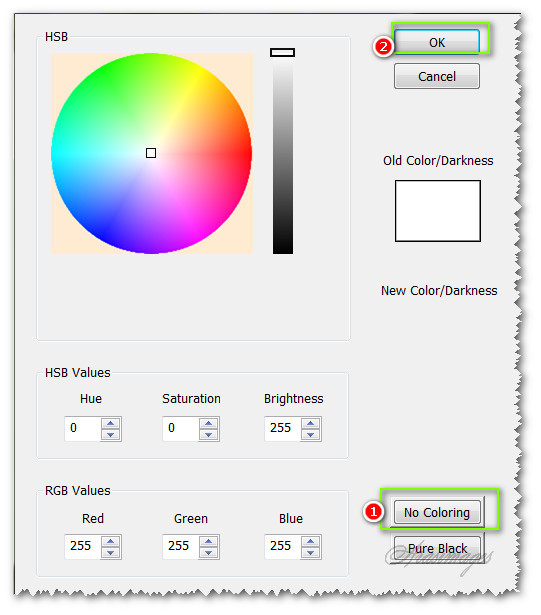Screen dimensions: 541x615
Task: Decrease Saturation with its down arrow
Action: [x=209, y=435]
